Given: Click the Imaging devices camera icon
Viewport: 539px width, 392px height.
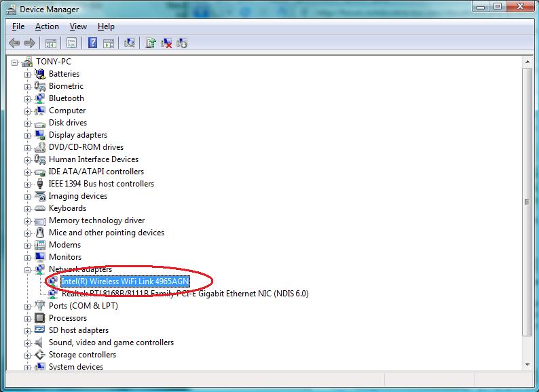Looking at the screenshot, I should point(40,196).
